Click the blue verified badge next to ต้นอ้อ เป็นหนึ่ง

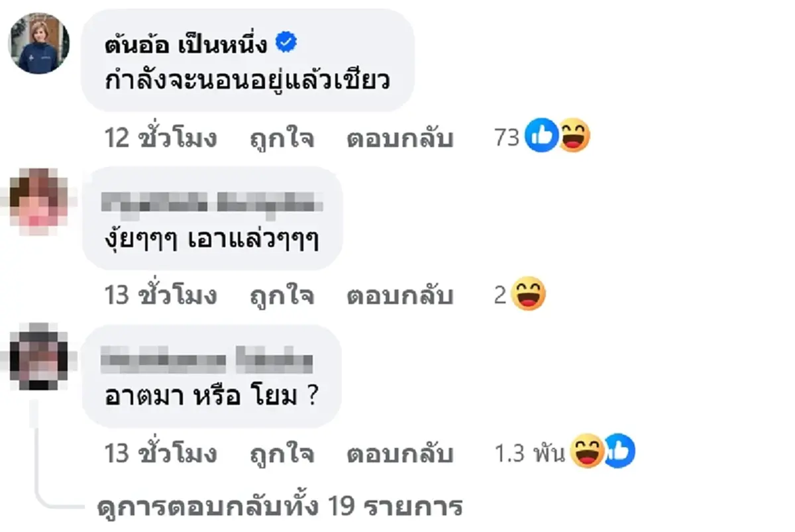288,41
